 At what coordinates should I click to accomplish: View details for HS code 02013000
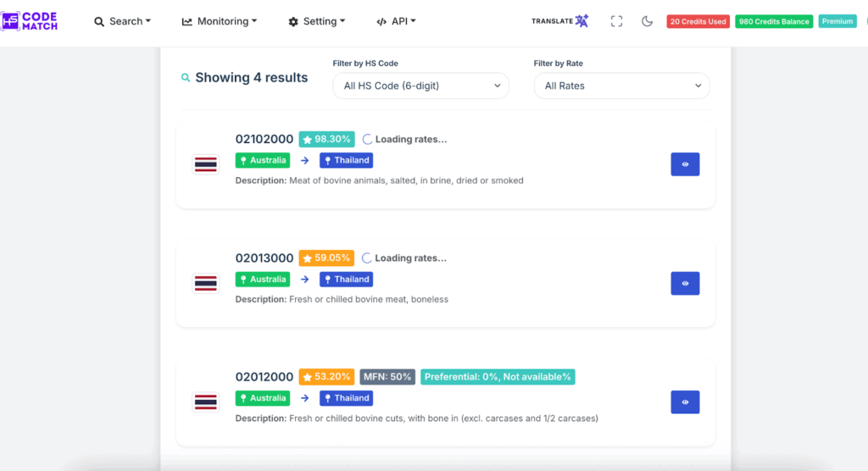685,283
